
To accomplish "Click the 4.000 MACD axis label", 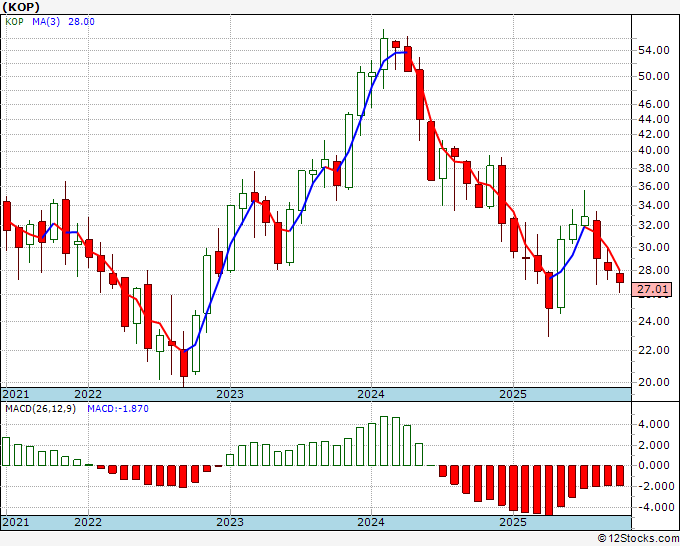I will [654, 425].
